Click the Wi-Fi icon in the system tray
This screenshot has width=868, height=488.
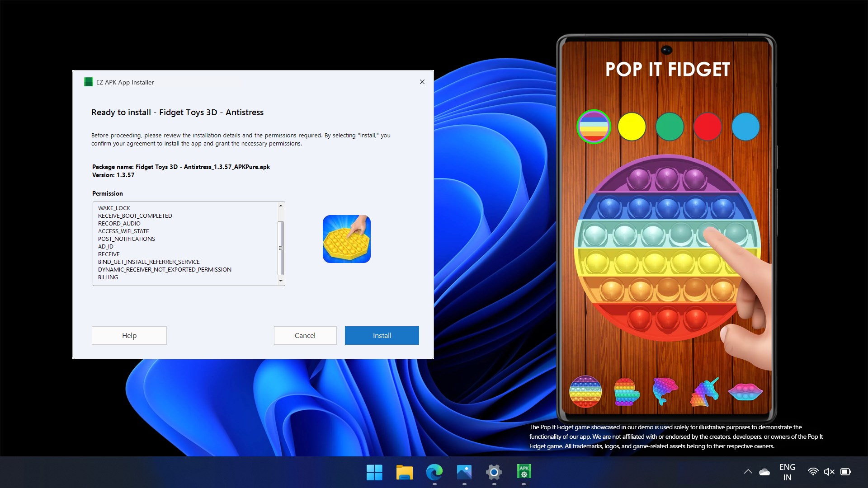coord(812,471)
